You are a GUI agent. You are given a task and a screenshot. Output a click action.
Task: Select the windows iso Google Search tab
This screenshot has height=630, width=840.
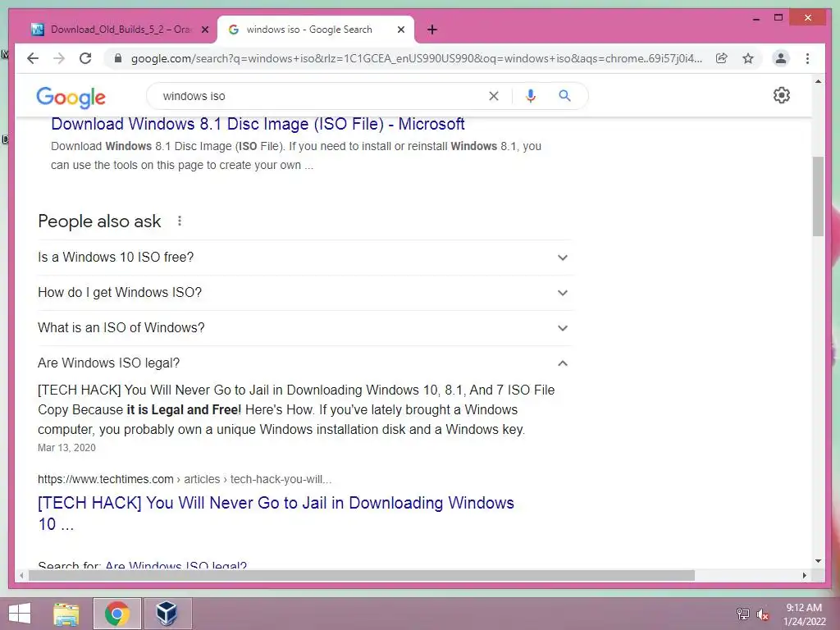pyautogui.click(x=316, y=30)
